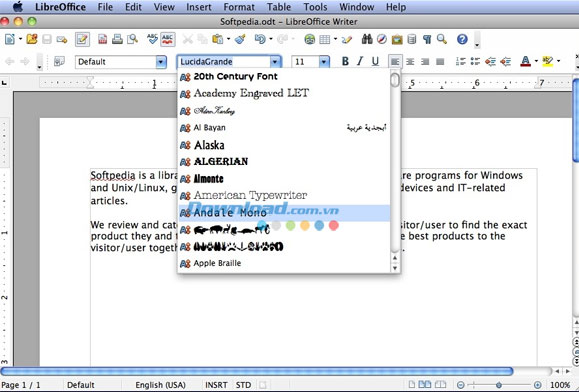
Task: Open the Edit menu
Action: tap(133, 7)
